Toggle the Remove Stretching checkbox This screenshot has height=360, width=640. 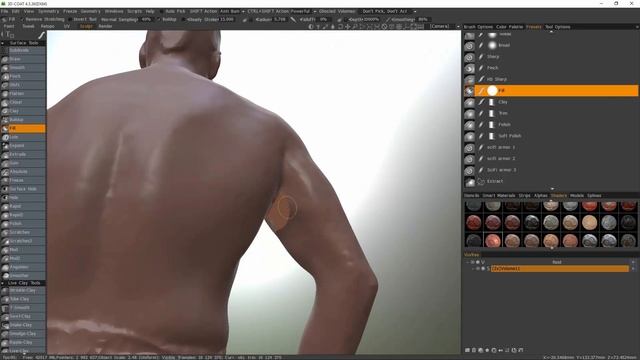pyautogui.click(x=22, y=19)
